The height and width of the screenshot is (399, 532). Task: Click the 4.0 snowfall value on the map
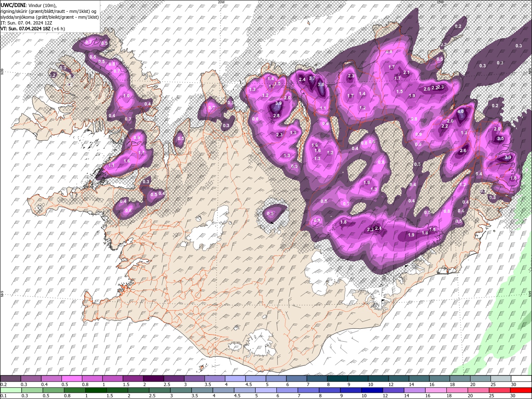coord(461,112)
